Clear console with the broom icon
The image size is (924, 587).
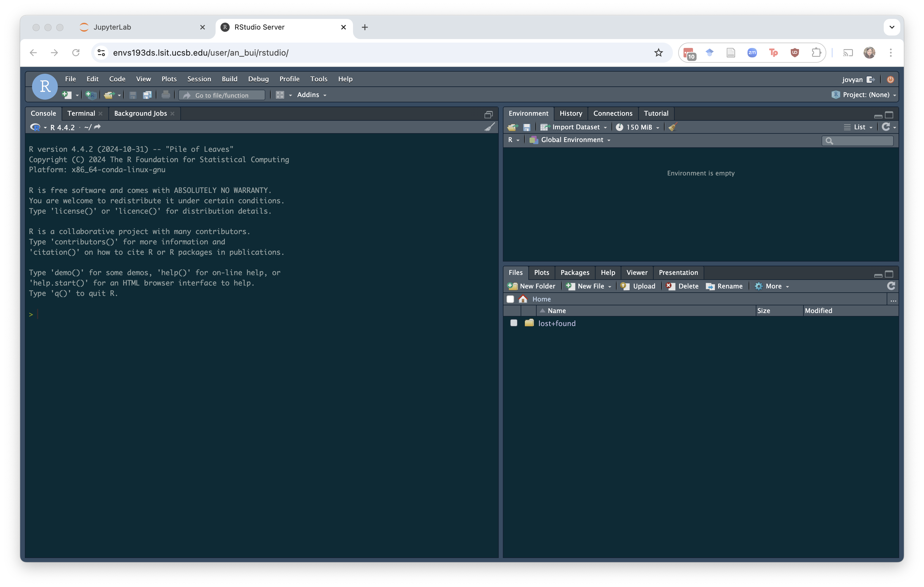(489, 127)
